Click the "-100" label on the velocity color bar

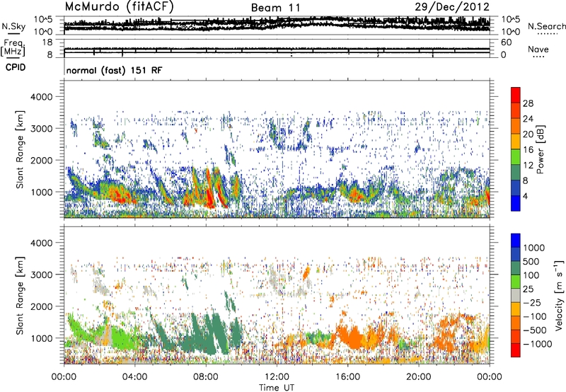535,316
